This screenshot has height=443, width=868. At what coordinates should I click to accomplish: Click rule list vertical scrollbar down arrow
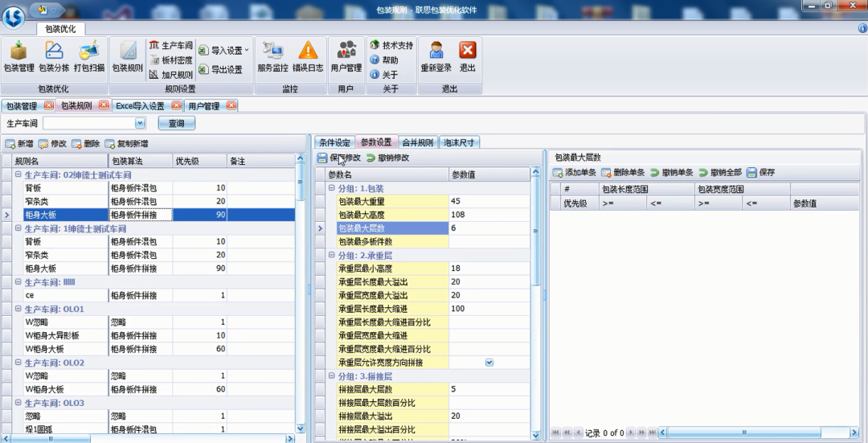coord(301,428)
